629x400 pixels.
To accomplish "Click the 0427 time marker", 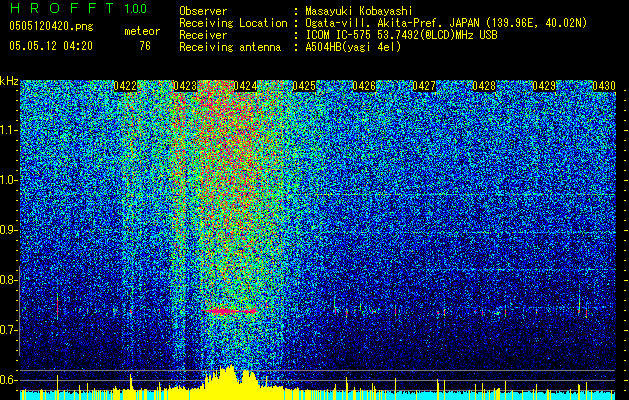I will pos(424,86).
